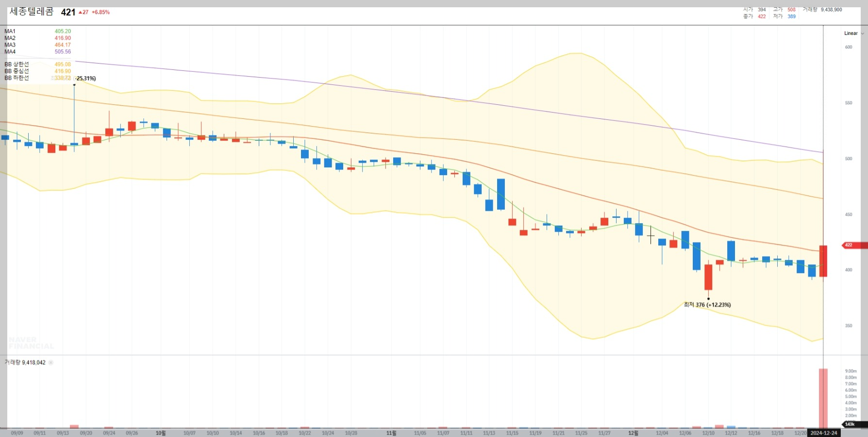This screenshot has width=868, height=437.
Task: Click the 종가 422 value
Action: pos(762,16)
